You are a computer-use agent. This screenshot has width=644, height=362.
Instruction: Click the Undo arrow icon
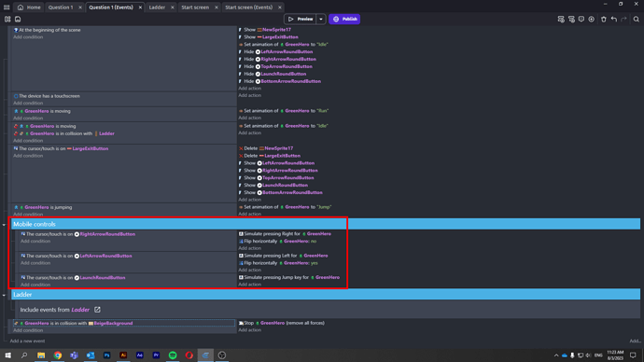[614, 20]
